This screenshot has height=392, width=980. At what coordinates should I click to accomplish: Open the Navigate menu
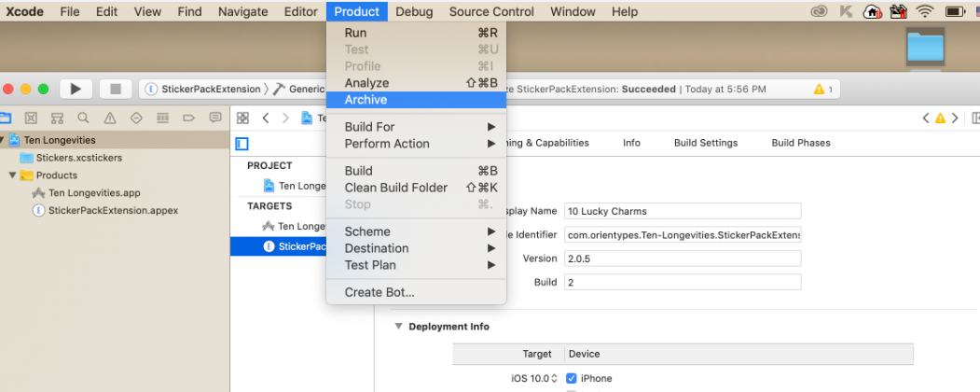click(x=242, y=11)
